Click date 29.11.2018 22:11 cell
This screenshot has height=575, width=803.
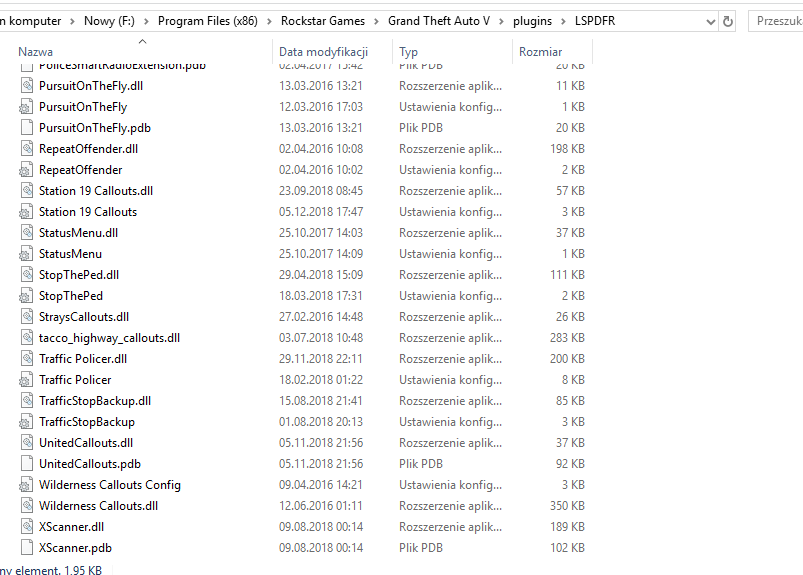click(321, 358)
